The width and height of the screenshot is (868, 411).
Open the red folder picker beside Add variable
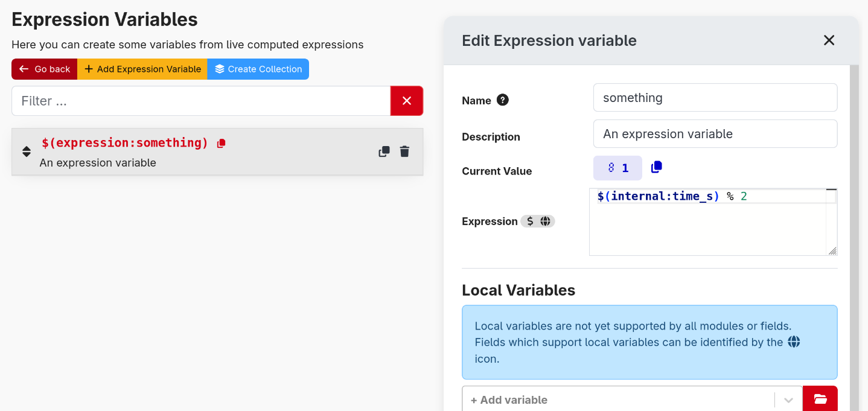[820, 398]
